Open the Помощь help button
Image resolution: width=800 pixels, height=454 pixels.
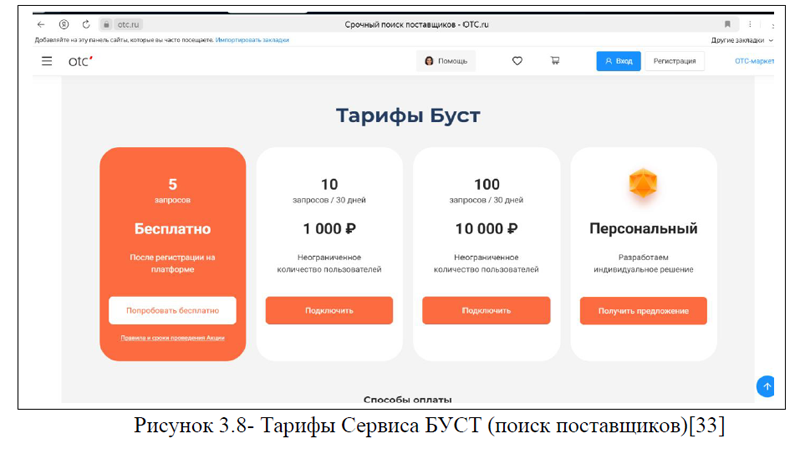(446, 61)
